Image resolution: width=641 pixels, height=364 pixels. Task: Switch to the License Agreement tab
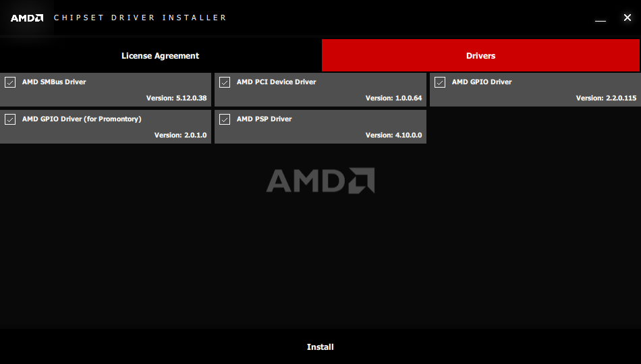click(161, 55)
